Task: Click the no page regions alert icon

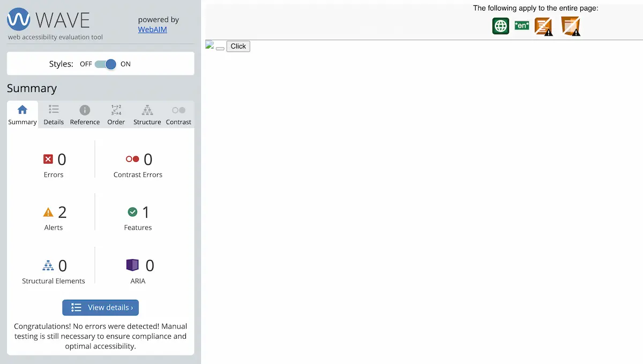Action: tap(570, 25)
